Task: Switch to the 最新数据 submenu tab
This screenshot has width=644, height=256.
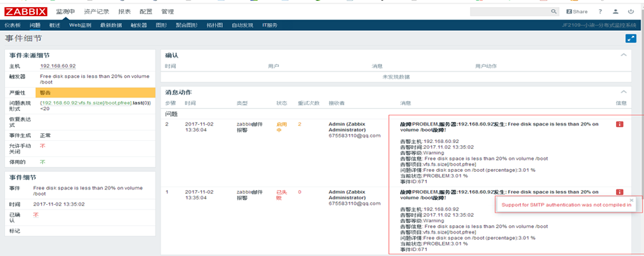Action: click(x=111, y=25)
